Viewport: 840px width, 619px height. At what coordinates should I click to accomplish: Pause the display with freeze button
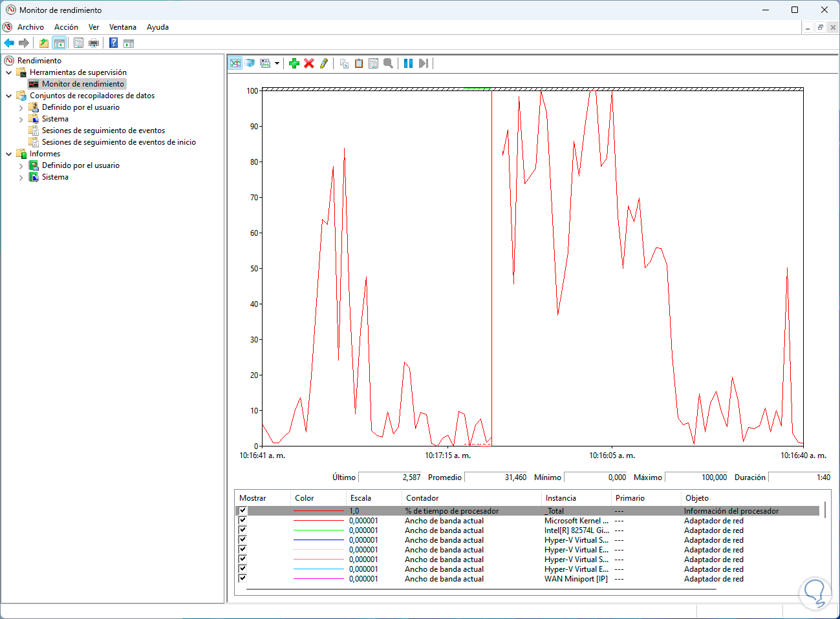point(408,63)
